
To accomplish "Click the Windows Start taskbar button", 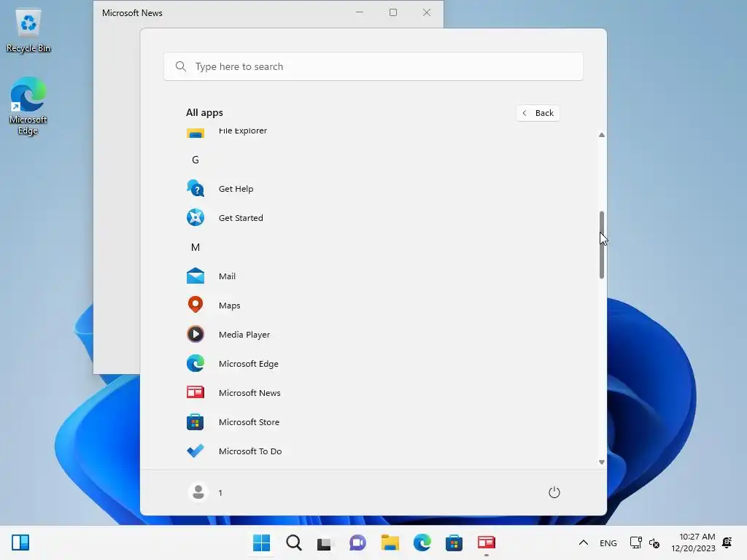I will 262,542.
